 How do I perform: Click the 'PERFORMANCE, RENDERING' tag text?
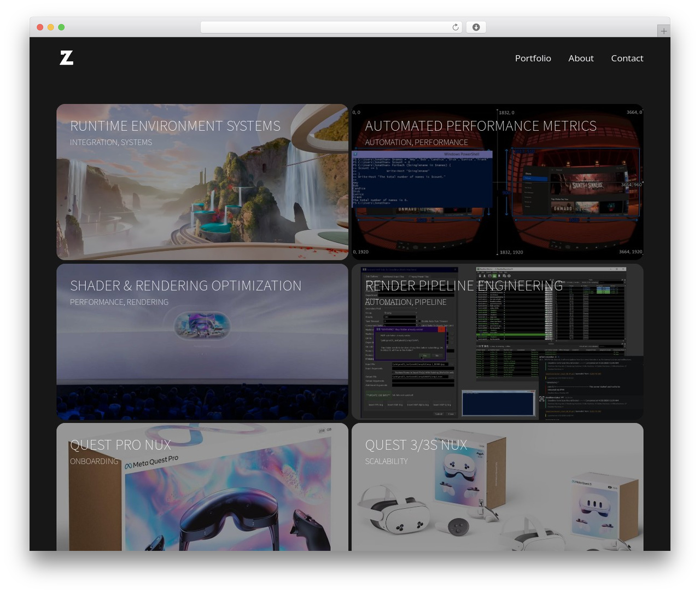coord(119,302)
